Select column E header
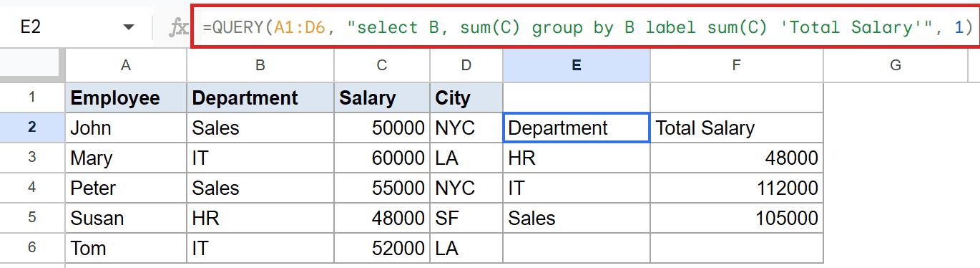 577,65
